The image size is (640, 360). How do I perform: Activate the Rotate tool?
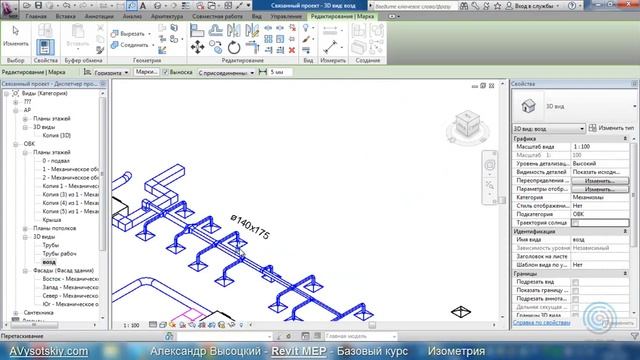[x=234, y=47]
